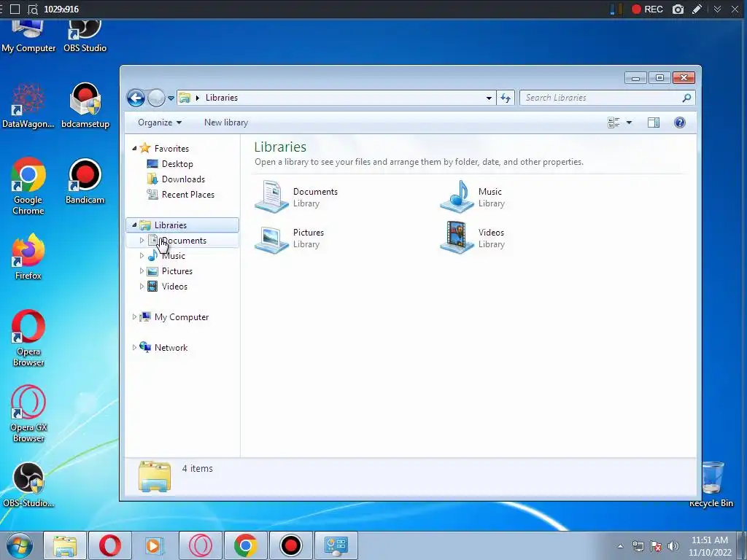The height and width of the screenshot is (560, 747).
Task: Toggle the preview pane
Action: coord(654,122)
